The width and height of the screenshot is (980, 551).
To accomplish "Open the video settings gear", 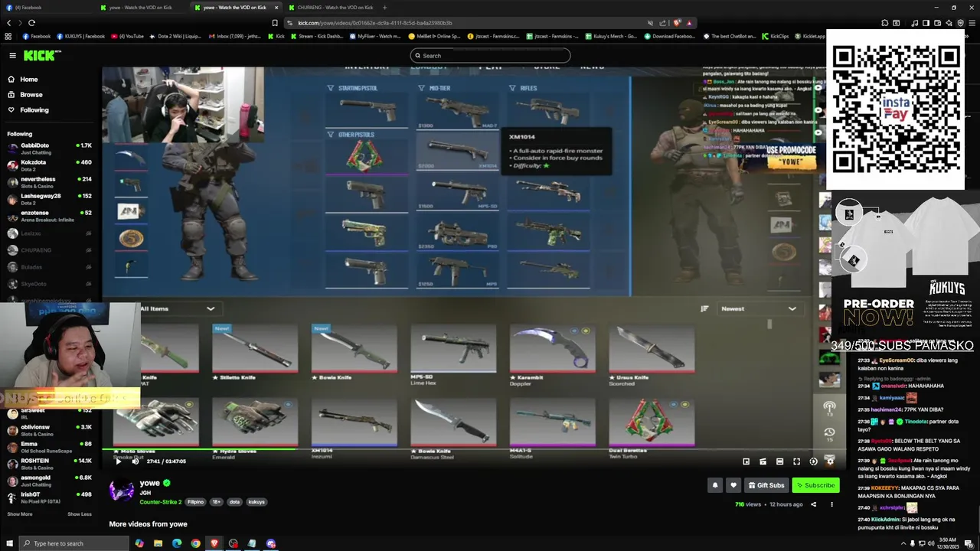I will click(830, 461).
